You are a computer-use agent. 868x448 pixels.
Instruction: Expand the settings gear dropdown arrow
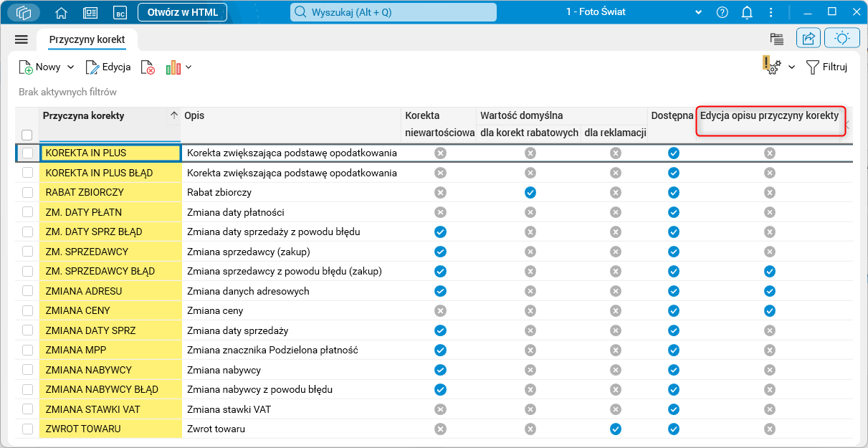[792, 67]
